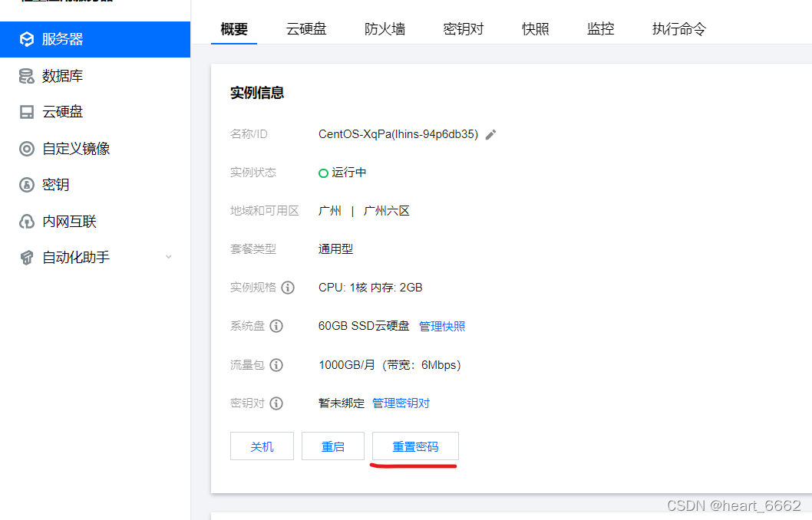Viewport: 812px width, 520px height.
Task: Click the 通用型 package type value
Action: tap(335, 248)
